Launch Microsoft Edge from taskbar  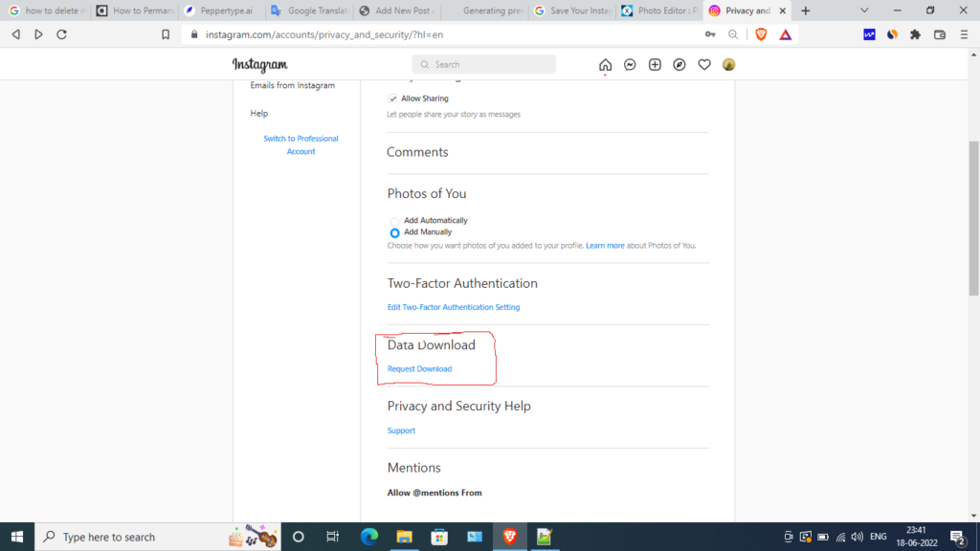368,537
